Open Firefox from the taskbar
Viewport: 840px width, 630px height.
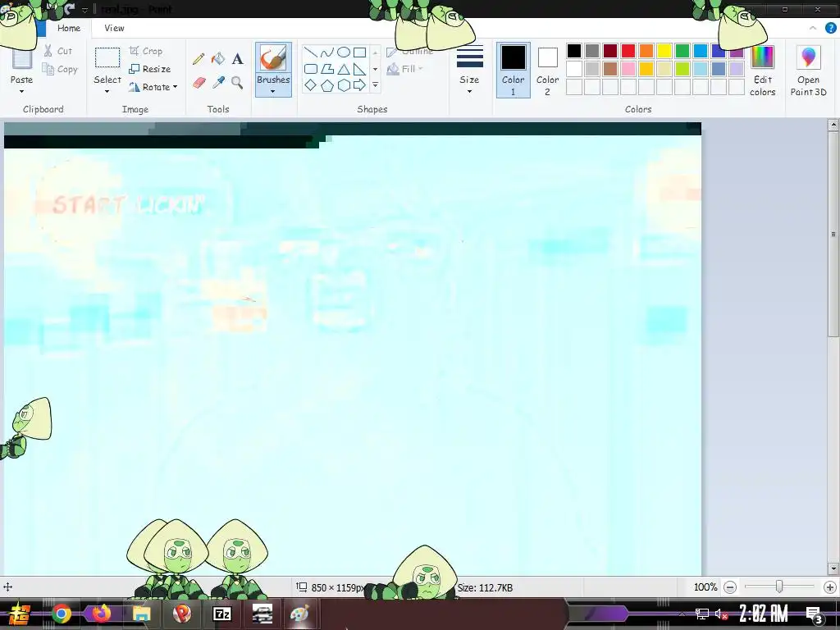(x=101, y=614)
